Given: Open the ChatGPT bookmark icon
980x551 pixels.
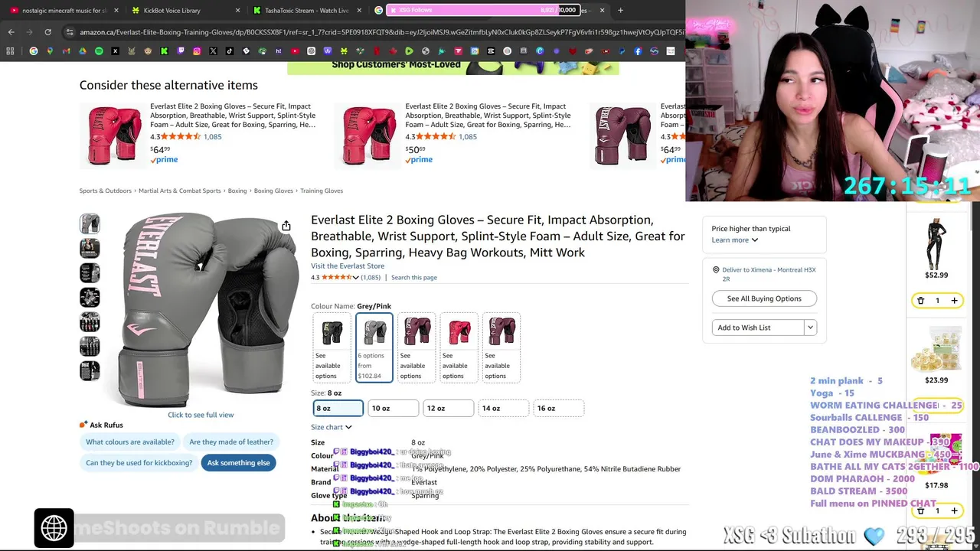Looking at the screenshot, I should tap(311, 51).
